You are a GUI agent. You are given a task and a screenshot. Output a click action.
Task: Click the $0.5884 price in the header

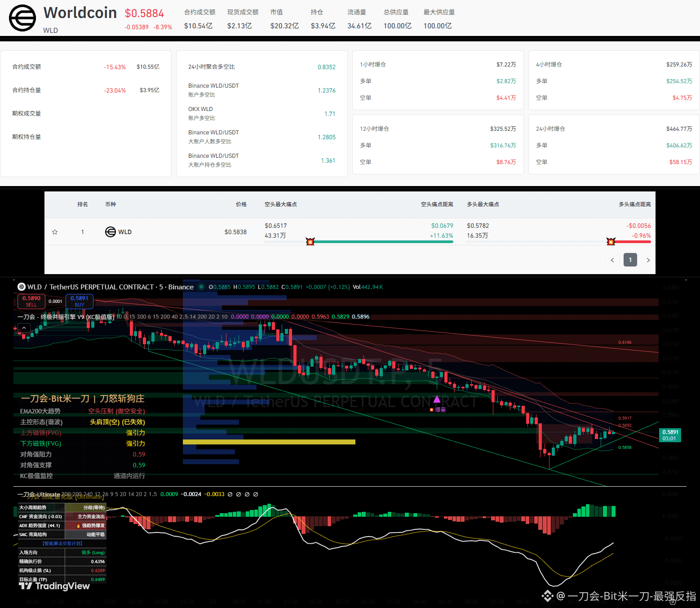click(x=144, y=13)
